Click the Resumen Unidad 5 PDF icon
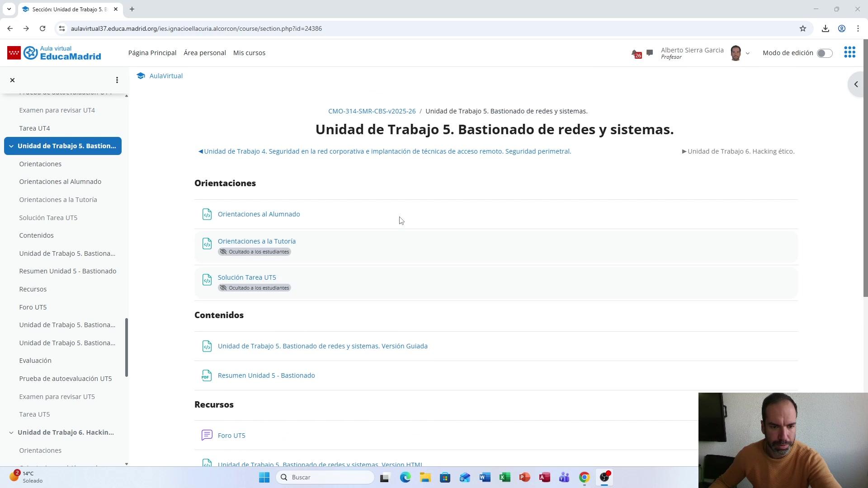 coord(207,375)
